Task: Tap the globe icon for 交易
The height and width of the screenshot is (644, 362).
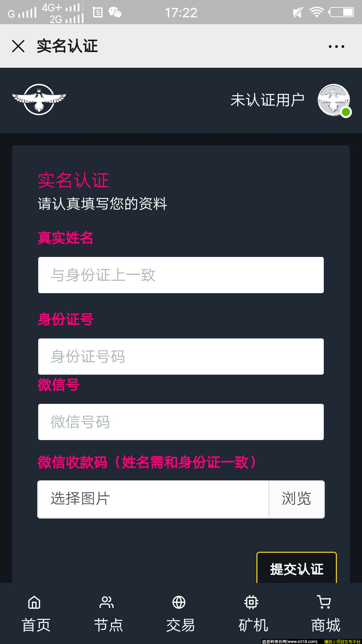Action: point(179,602)
